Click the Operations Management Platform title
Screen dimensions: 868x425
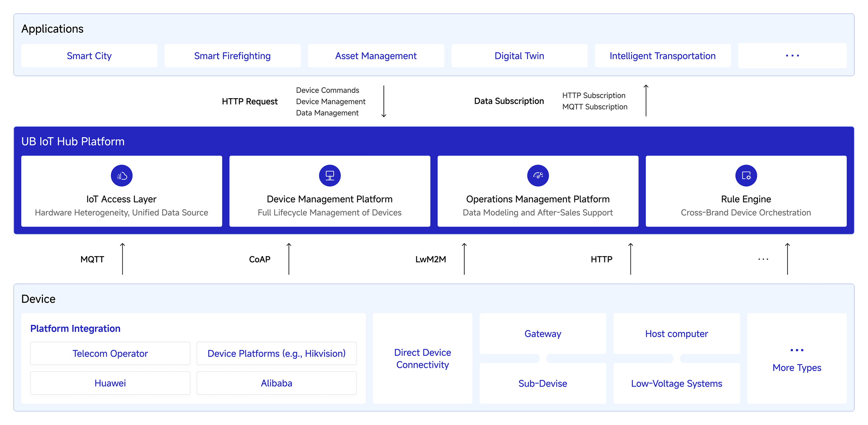point(538,199)
